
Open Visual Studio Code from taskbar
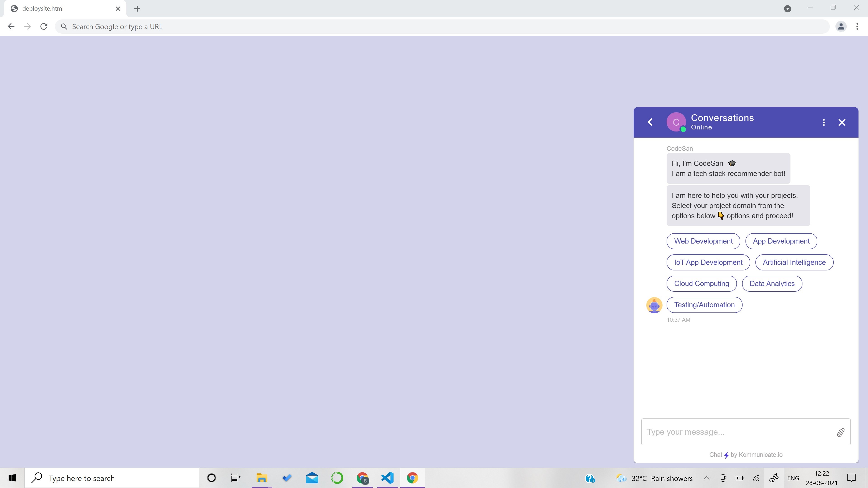(x=387, y=478)
